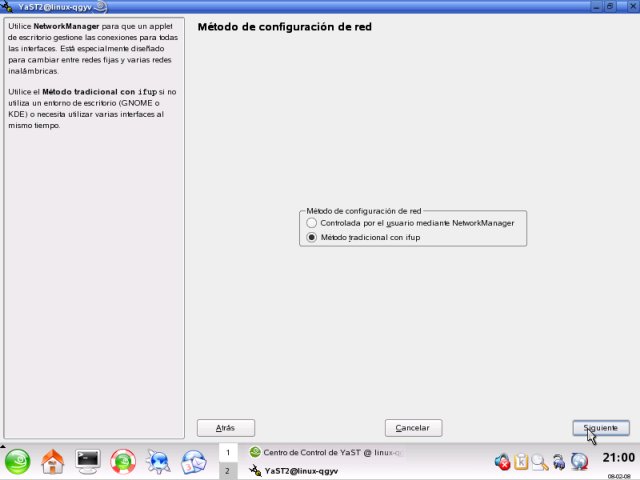Image resolution: width=640 pixels, height=480 pixels.
Task: Launch the Konqueror web browser icon
Action: click(158, 462)
